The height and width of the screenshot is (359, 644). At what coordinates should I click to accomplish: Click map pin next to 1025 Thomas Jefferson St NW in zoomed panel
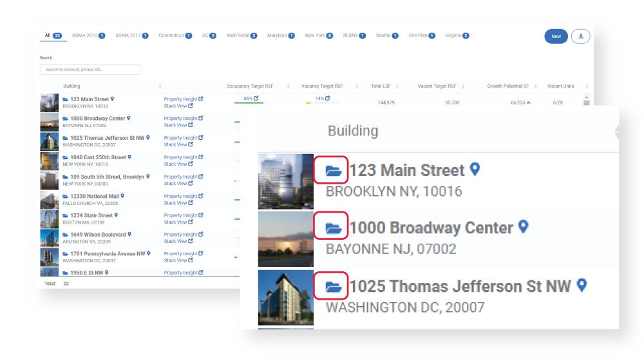click(582, 285)
